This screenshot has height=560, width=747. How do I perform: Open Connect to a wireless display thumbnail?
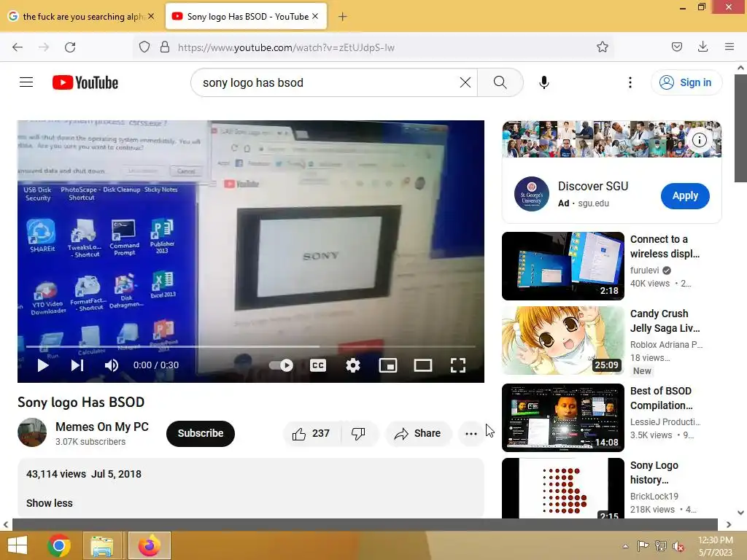click(x=562, y=265)
